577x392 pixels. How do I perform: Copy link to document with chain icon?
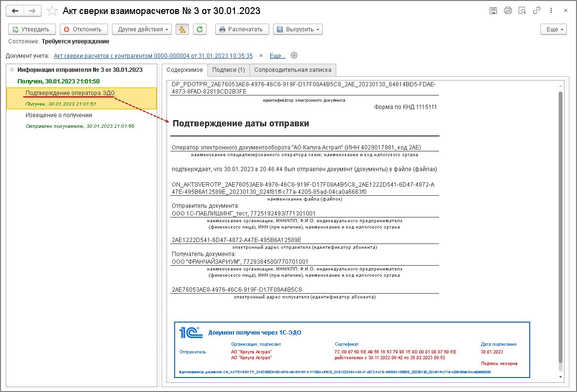coord(536,11)
